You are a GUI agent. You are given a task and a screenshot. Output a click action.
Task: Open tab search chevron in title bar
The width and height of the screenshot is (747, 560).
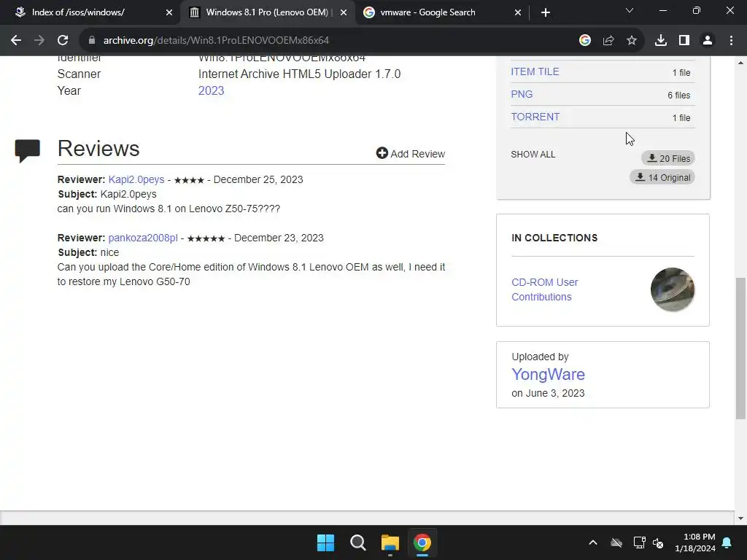[x=630, y=10]
